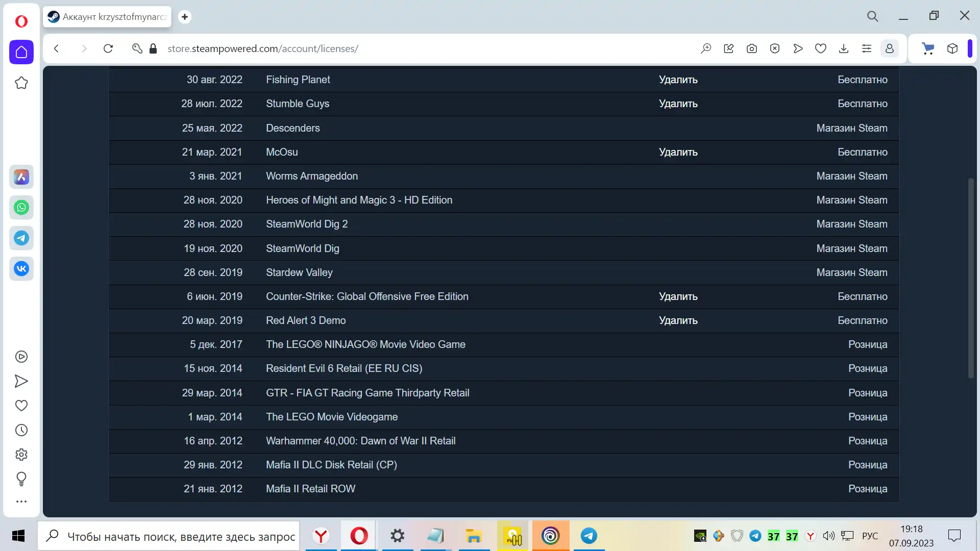Open a new tab with plus button

(x=185, y=17)
